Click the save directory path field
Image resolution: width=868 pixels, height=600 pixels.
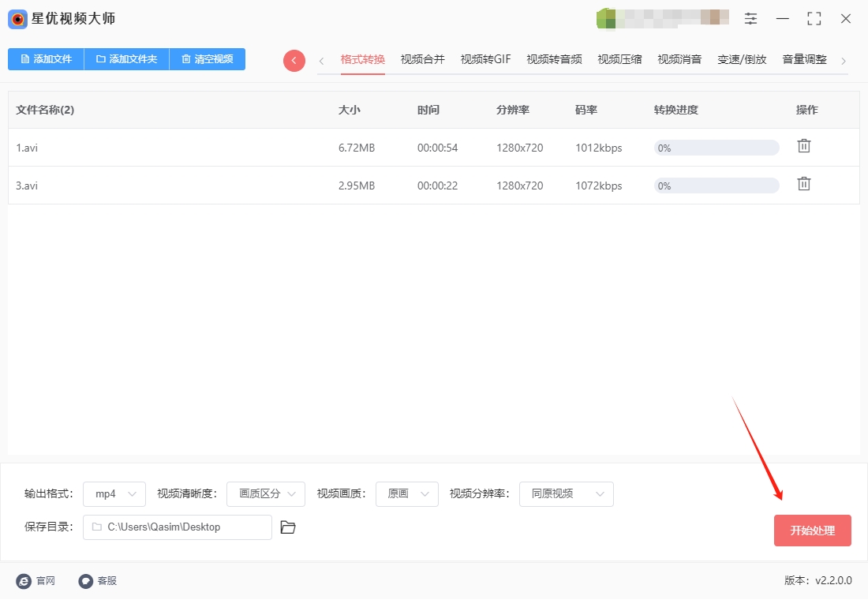(177, 527)
